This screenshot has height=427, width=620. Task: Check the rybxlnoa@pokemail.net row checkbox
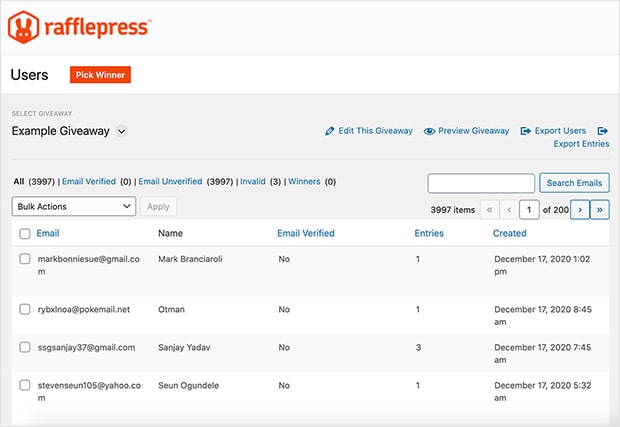click(25, 309)
